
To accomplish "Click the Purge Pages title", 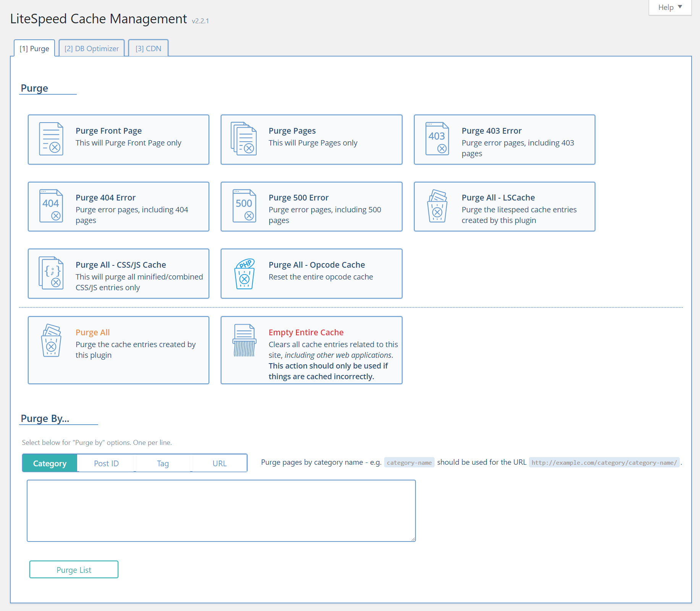I will coord(292,131).
